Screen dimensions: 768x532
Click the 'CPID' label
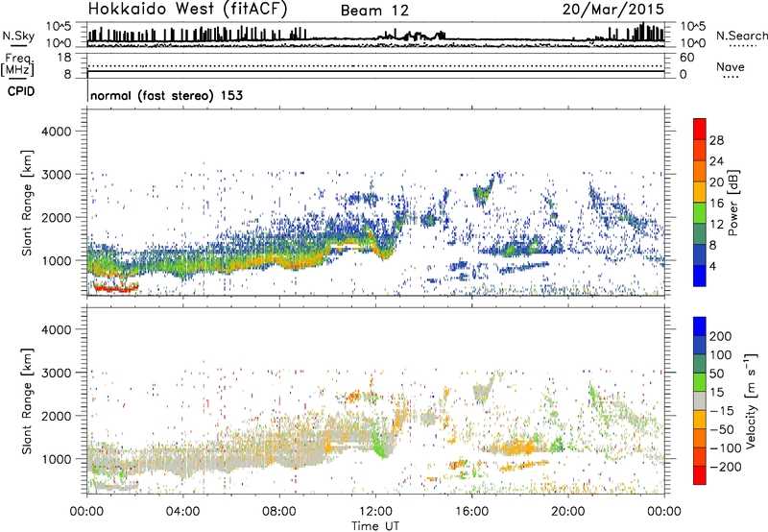coord(21,91)
